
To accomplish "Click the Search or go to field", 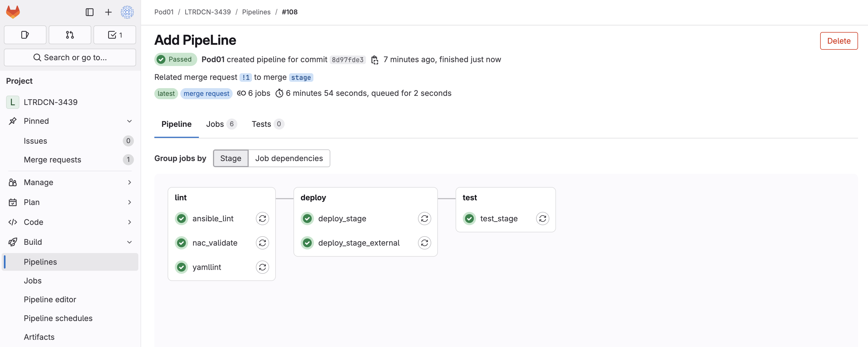I will coord(70,57).
